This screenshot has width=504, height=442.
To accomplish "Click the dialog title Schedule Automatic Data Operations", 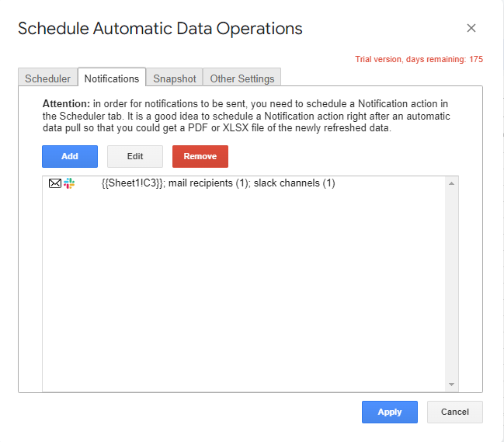I will (x=160, y=29).
